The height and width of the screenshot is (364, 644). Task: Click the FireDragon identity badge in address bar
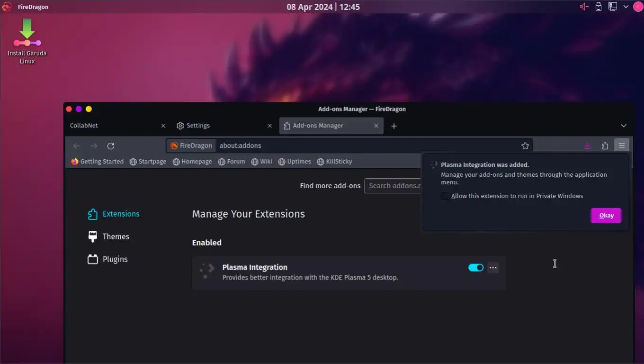pos(191,146)
